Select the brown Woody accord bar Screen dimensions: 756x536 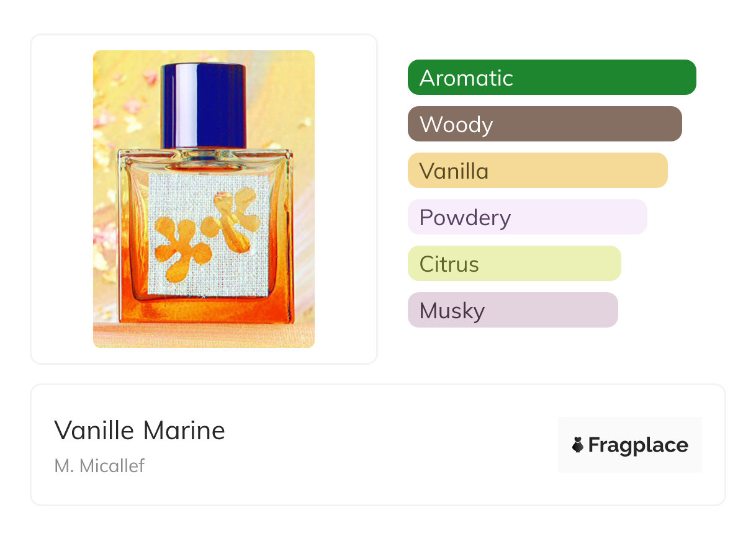[545, 124]
